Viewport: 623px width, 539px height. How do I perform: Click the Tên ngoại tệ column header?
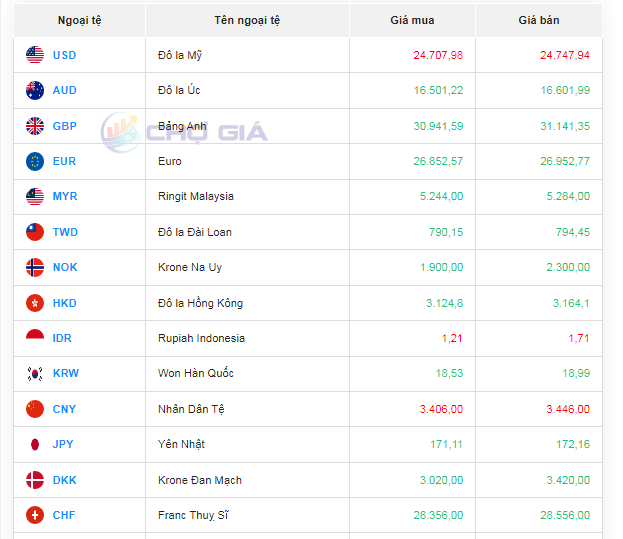[247, 20]
